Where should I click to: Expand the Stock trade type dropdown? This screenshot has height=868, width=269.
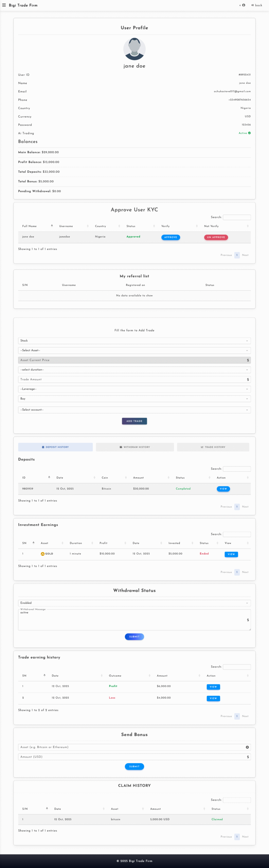pos(134,341)
